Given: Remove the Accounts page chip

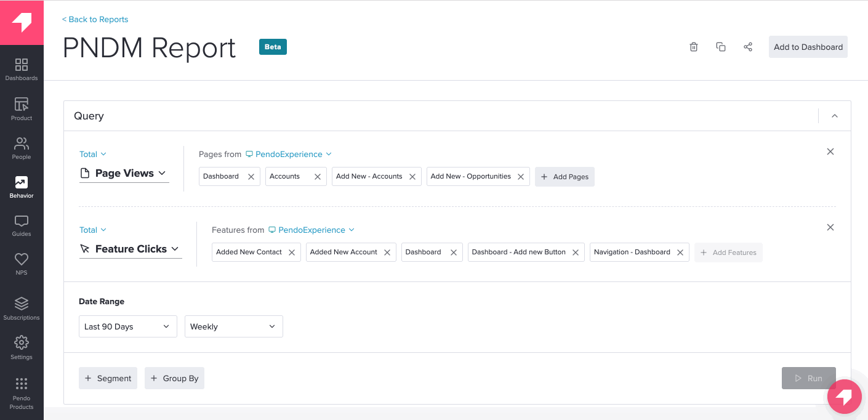Looking at the screenshot, I should [318, 177].
